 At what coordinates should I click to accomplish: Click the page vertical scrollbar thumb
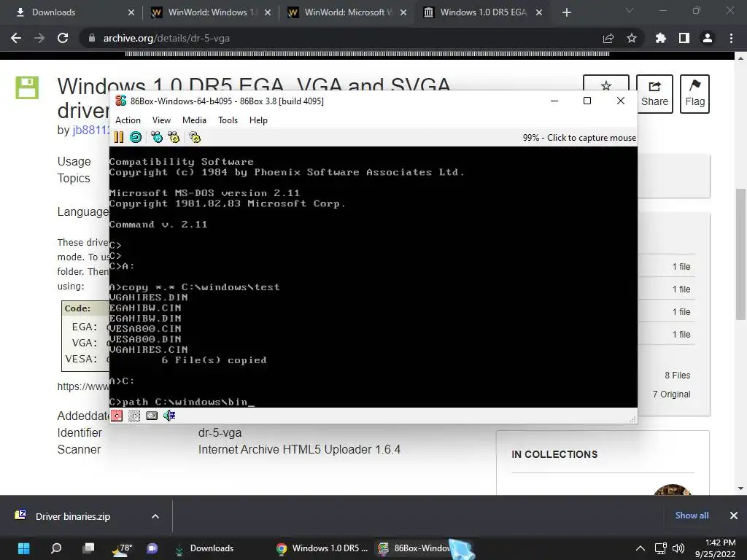pos(740,254)
